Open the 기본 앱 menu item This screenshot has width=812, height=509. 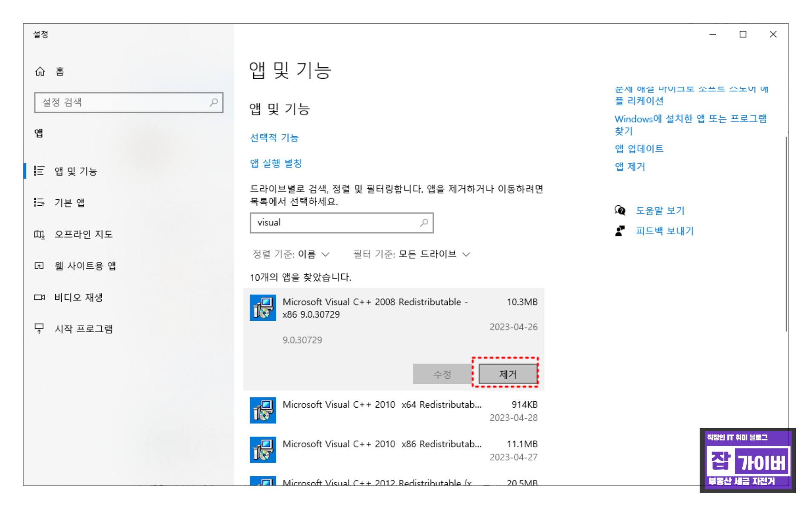coord(129,202)
